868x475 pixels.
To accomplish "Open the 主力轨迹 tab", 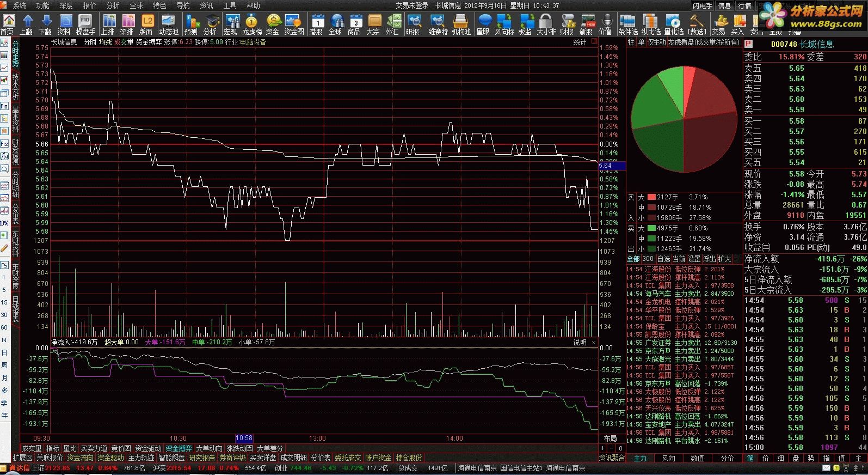I will point(141,458).
